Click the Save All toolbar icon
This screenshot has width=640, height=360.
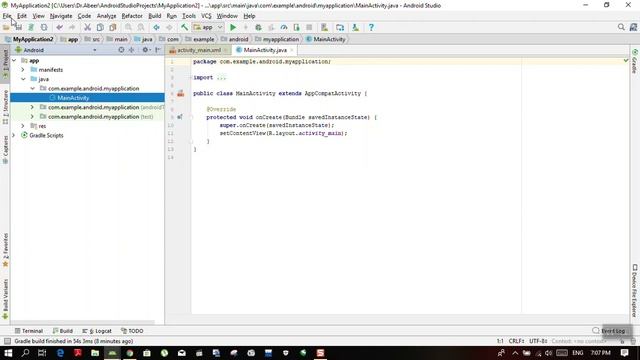click(18, 27)
